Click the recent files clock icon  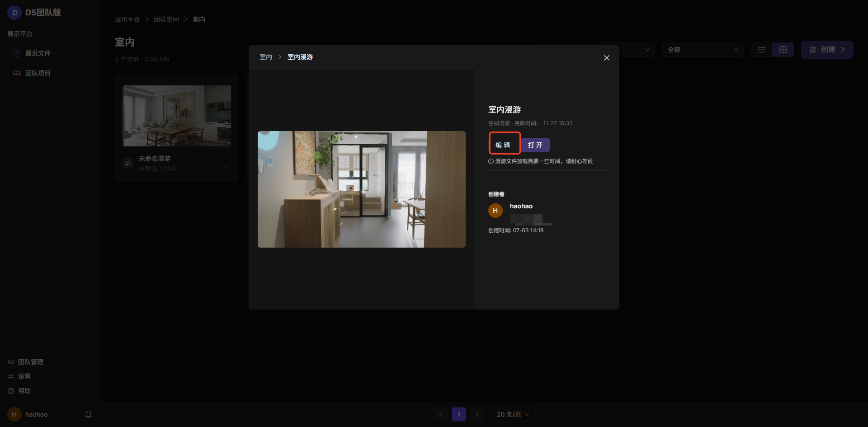click(x=17, y=53)
